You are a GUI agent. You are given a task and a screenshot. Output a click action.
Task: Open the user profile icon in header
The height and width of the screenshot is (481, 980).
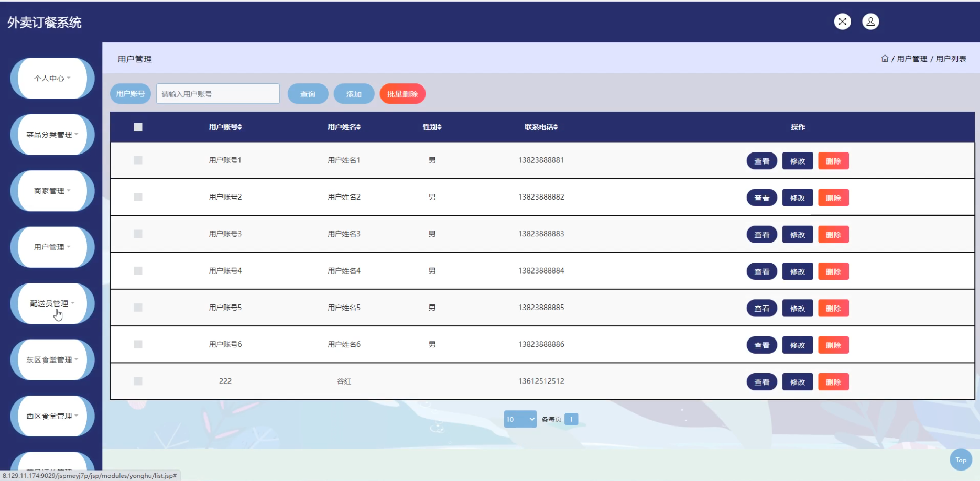[x=870, y=21]
